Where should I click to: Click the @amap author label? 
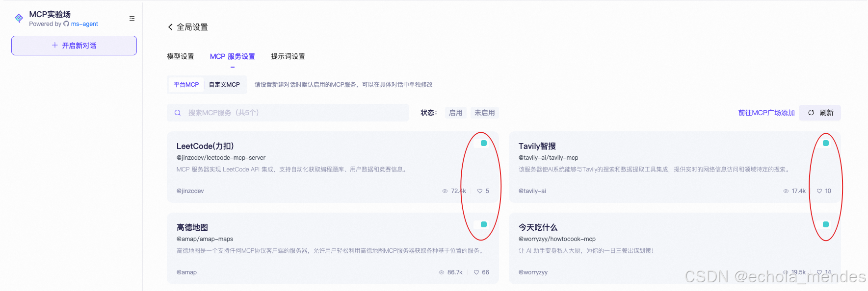[186, 272]
